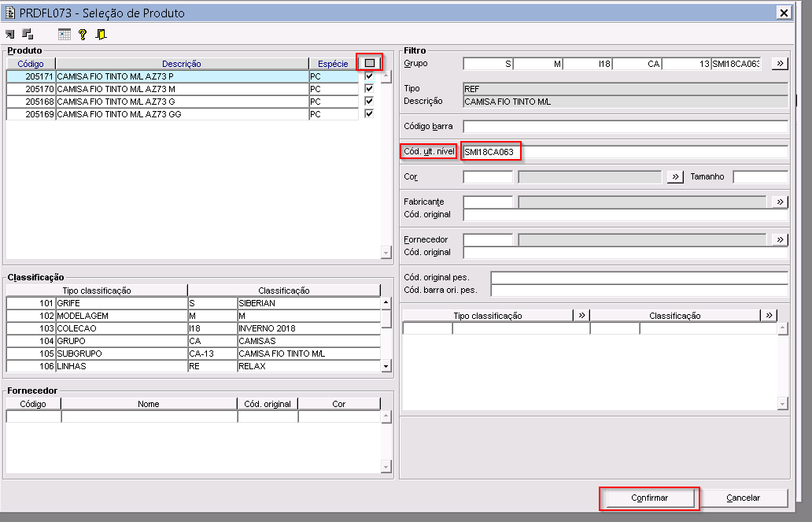812x522 pixels.
Task: Click the Fornecedor Cód. original column header
Action: coord(268,403)
